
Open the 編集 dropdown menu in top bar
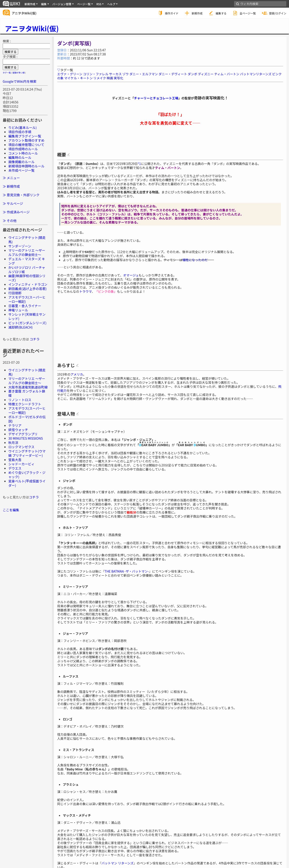pos(45,4)
